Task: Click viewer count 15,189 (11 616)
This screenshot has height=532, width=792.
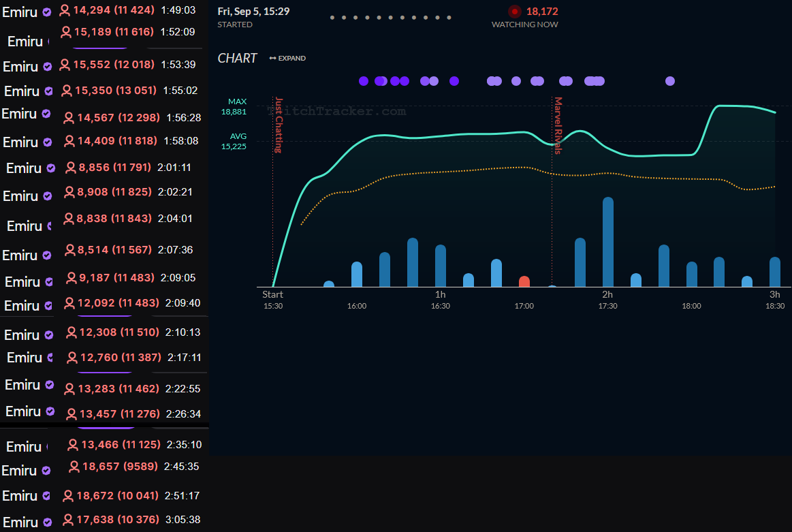Action: pos(114,32)
